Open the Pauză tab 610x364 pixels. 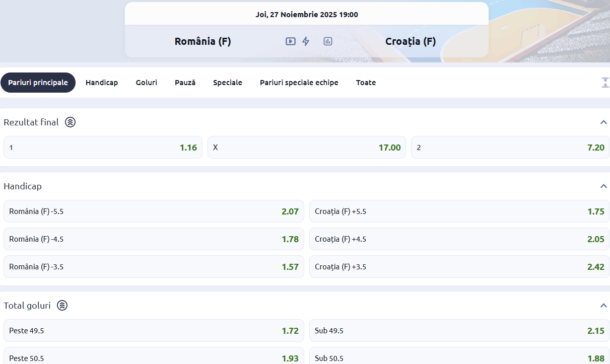pyautogui.click(x=185, y=83)
